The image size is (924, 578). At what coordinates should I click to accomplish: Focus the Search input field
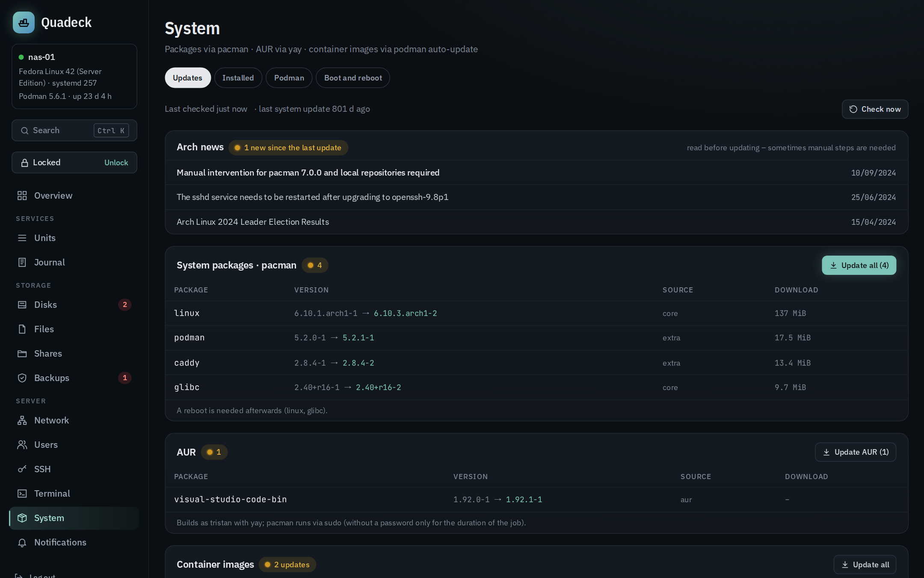74,131
